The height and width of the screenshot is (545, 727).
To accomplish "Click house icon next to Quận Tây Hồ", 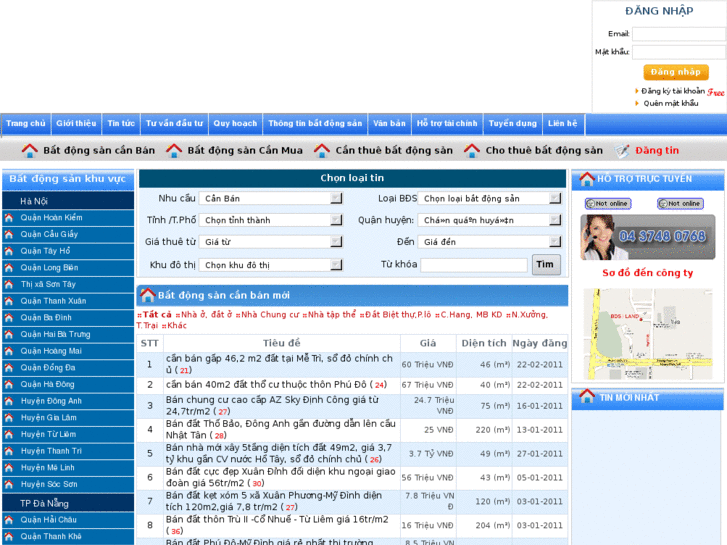I will tap(9, 251).
